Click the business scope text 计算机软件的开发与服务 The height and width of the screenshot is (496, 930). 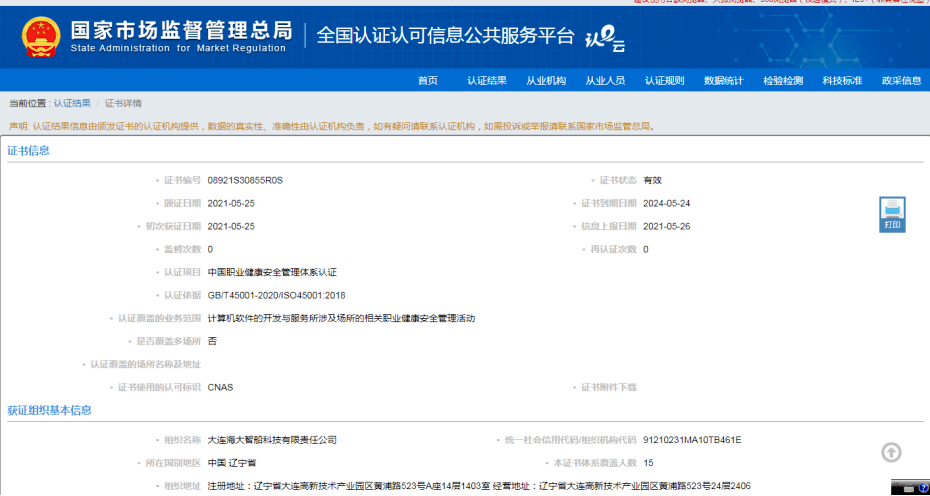click(x=342, y=319)
